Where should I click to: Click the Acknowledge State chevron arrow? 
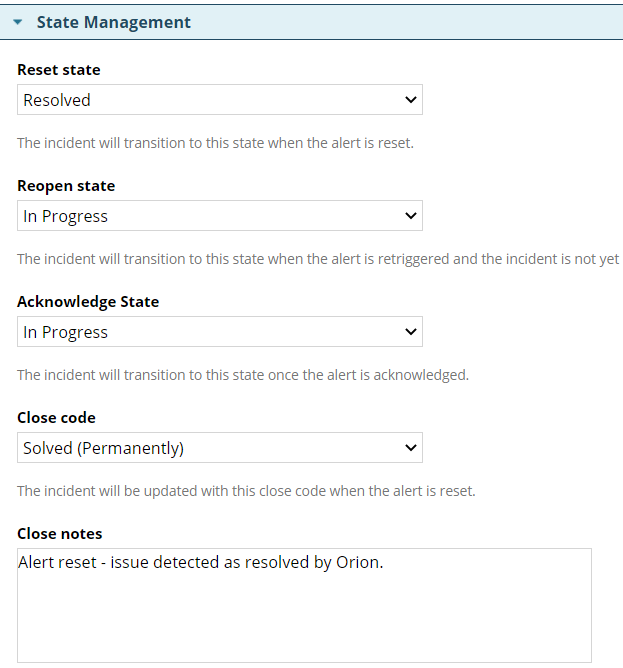click(410, 332)
